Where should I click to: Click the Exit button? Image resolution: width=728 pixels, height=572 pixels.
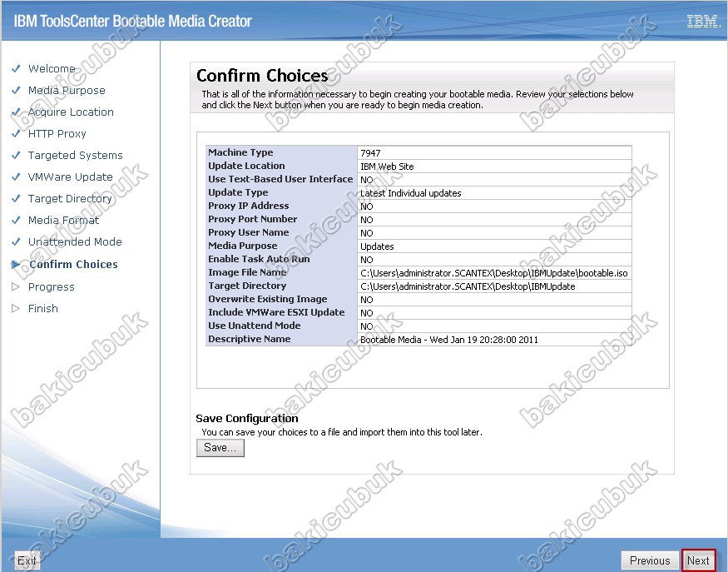(27, 560)
